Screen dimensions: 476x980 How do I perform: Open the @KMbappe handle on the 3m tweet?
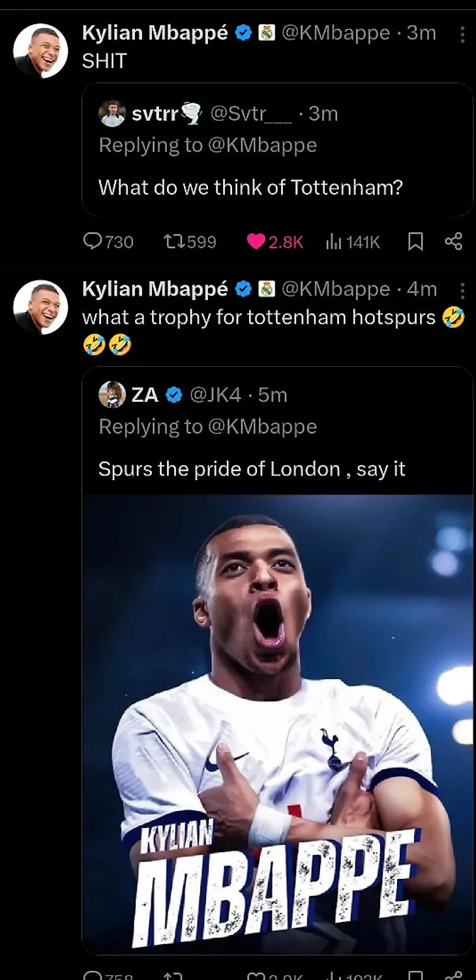pyautogui.click(x=335, y=33)
